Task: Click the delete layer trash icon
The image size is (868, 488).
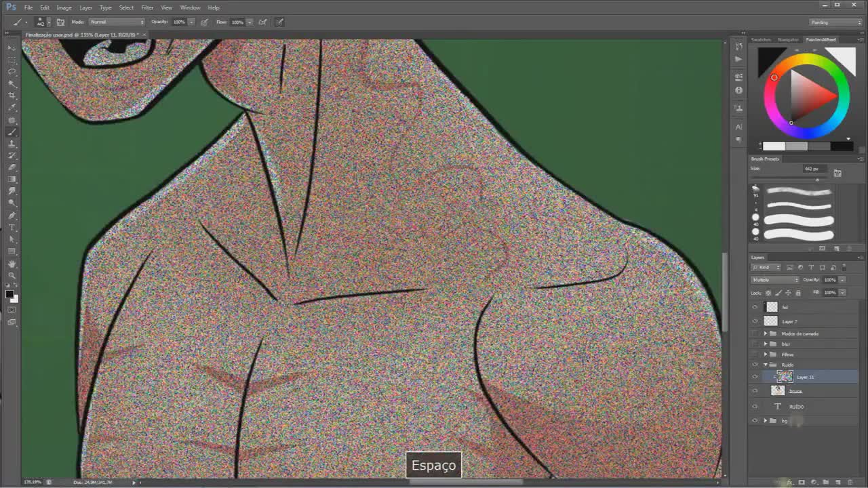Action: coord(850,482)
